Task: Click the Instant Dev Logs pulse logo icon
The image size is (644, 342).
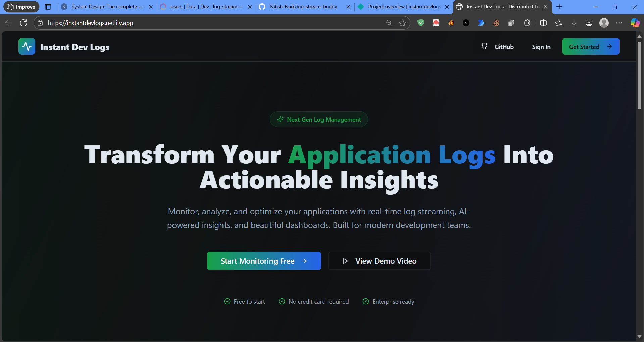Action: tap(27, 46)
